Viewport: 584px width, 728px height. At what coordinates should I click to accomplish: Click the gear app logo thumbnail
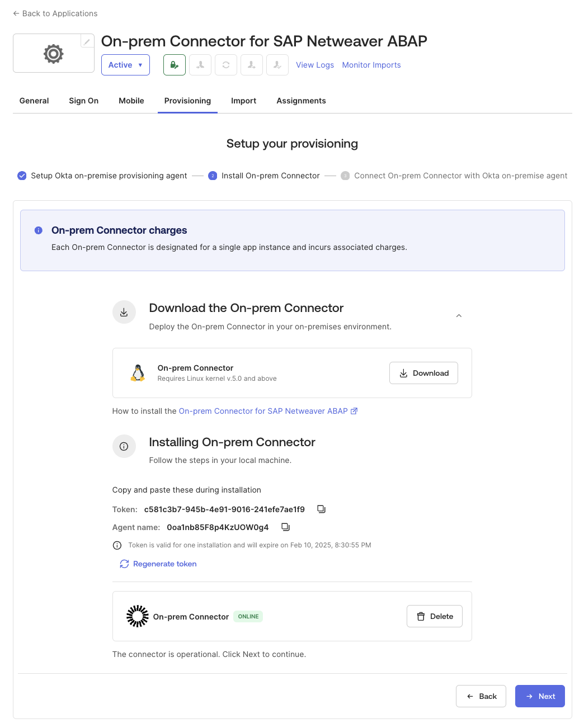[x=54, y=54]
